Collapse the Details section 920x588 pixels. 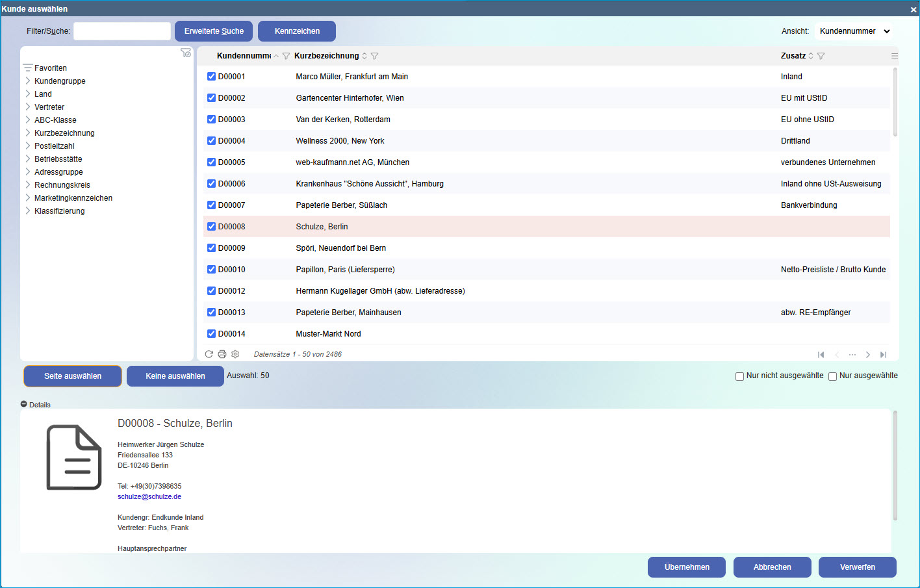click(24, 404)
